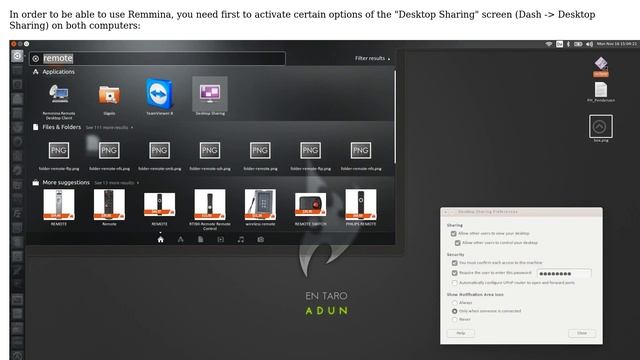
Task: Switch to the Video lens
Action: [220, 240]
